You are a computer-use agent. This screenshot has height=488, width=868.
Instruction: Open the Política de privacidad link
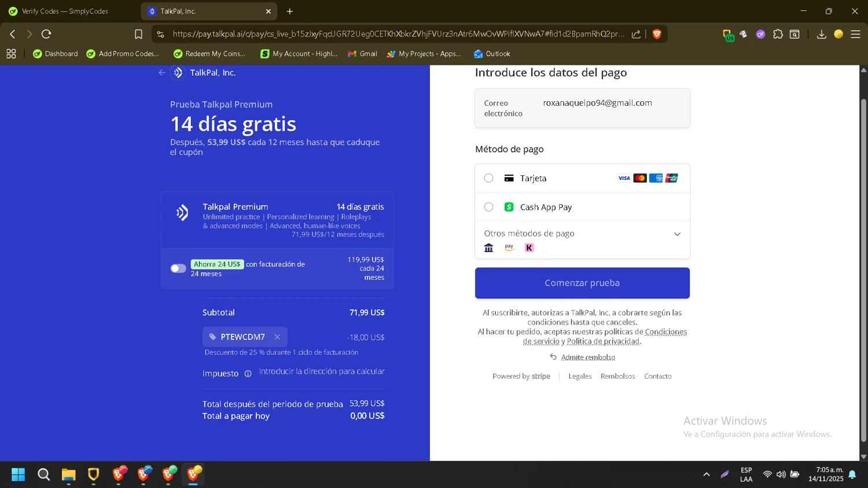pyautogui.click(x=603, y=341)
